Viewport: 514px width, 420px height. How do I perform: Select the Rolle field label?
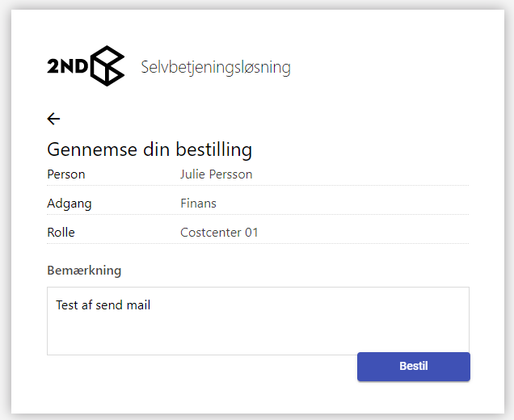[61, 233]
